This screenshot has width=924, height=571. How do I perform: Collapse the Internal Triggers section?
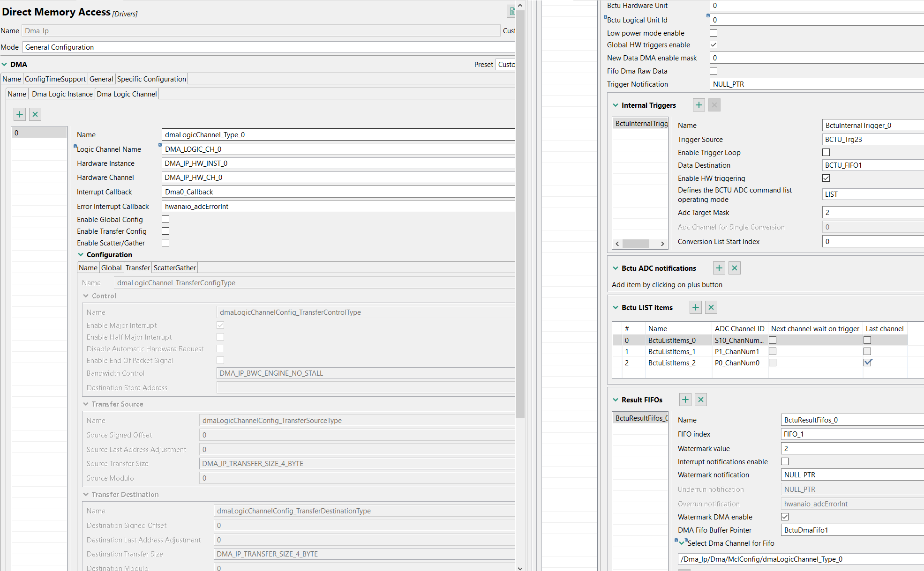point(616,105)
